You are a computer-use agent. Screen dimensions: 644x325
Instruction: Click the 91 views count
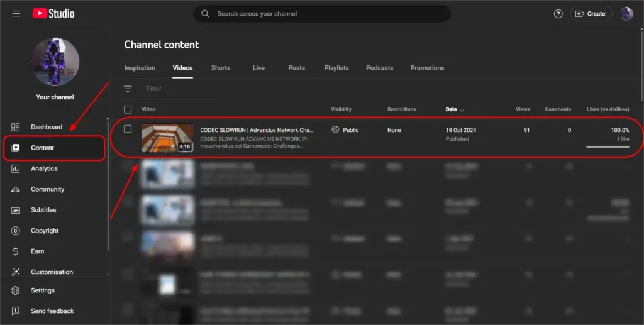pos(526,130)
